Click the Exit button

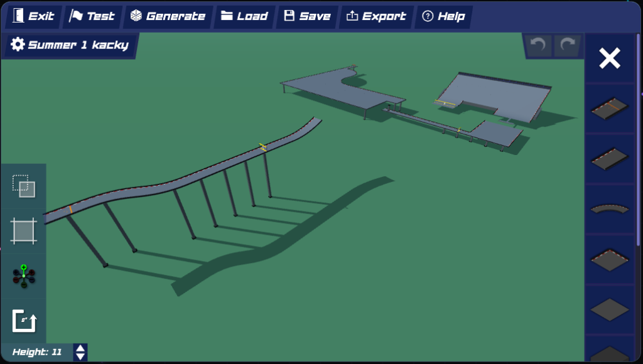(x=33, y=16)
